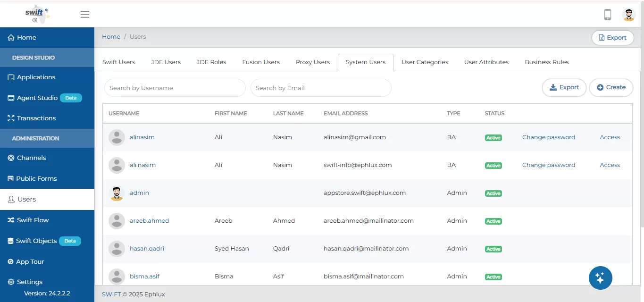The image size is (644, 302).
Task: Open Agent Studio in sidebar
Action: (47, 98)
